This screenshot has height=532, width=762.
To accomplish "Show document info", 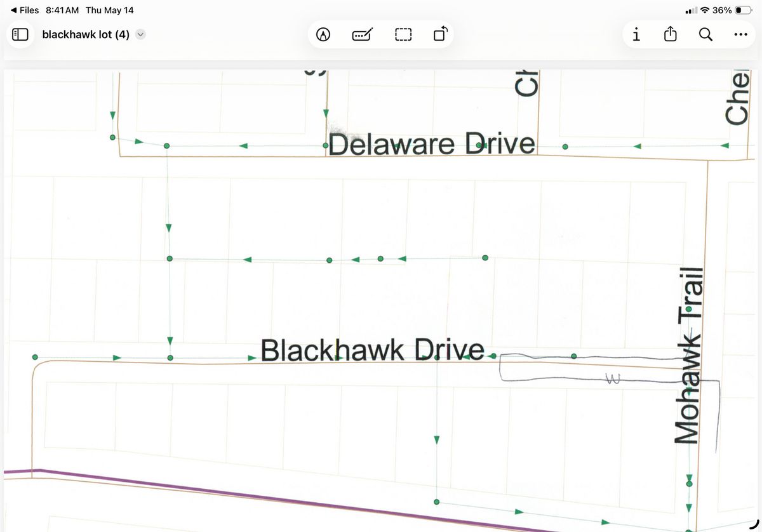I will 636,35.
